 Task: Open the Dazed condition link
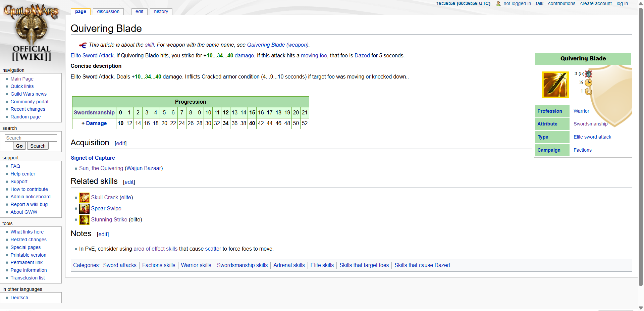click(x=362, y=55)
